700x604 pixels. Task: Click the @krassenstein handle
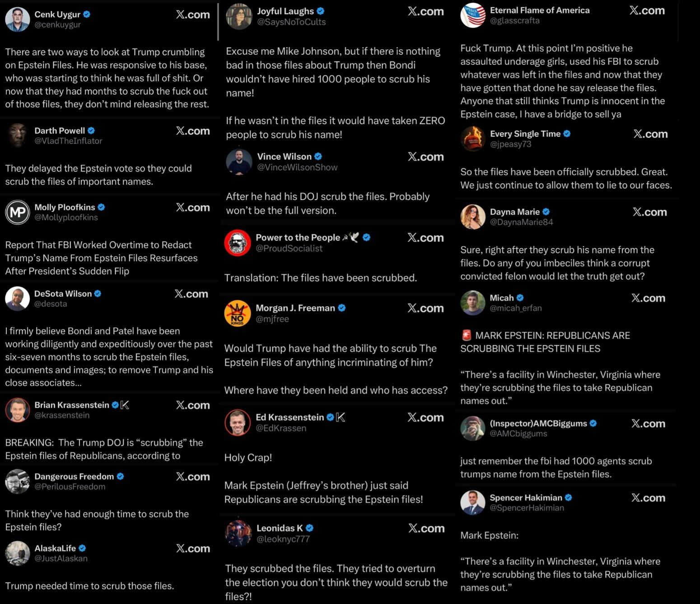[62, 415]
